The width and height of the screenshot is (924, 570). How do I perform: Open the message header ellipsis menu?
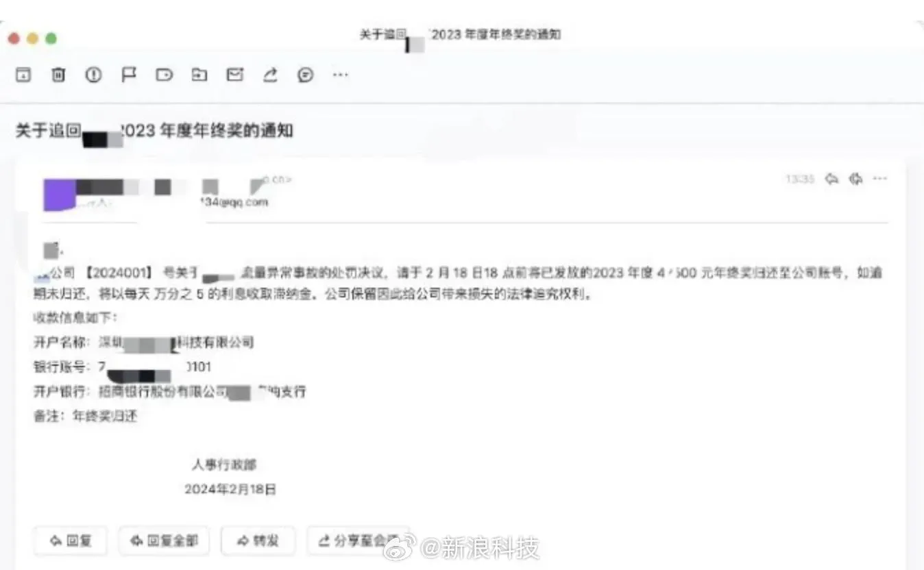click(879, 179)
